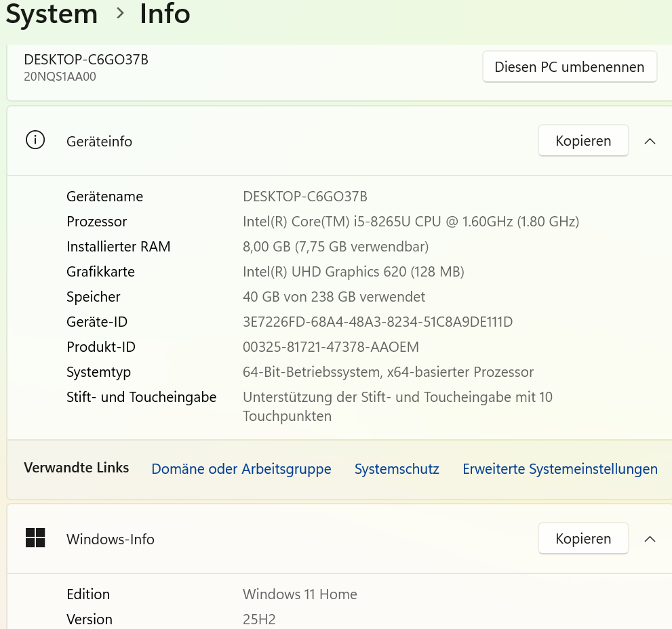This screenshot has width=672, height=629.
Task: Click the Stift- und Toucheingabe label
Action: tap(142, 397)
